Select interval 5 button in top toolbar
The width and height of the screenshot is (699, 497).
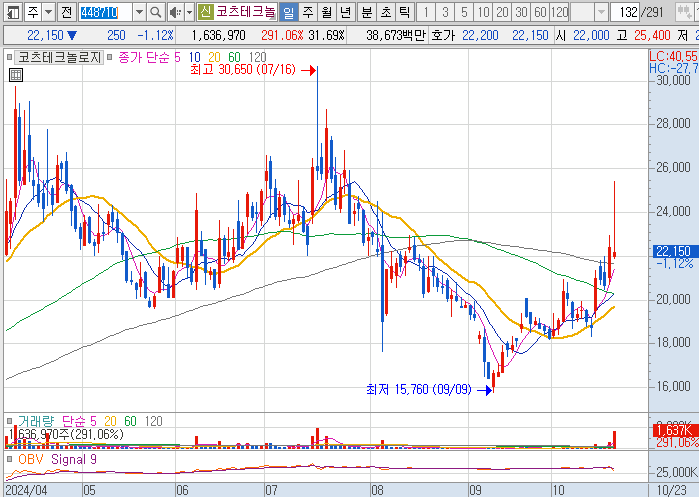click(464, 12)
